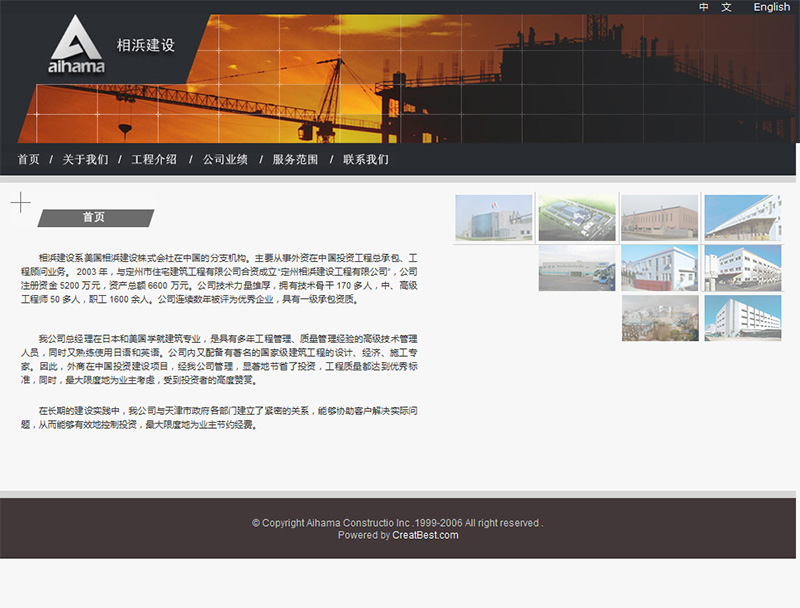Open thumbnail of glass building with flag
800x608 pixels.
point(494,217)
